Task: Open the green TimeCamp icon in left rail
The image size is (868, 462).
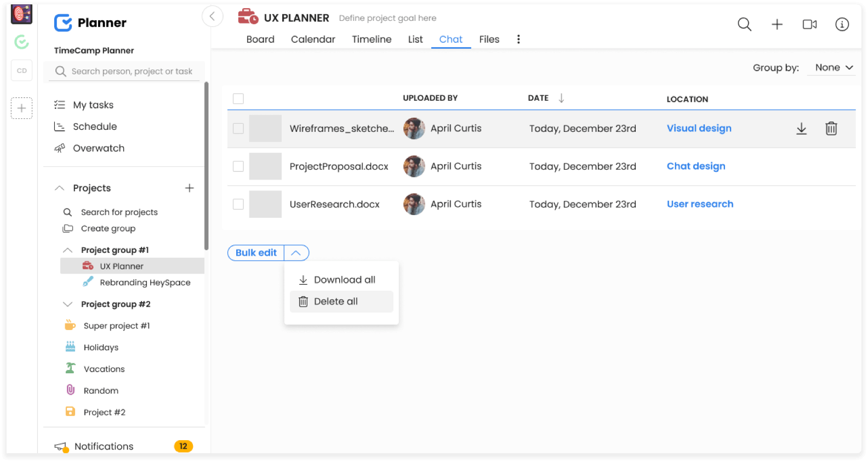Action: click(x=21, y=42)
